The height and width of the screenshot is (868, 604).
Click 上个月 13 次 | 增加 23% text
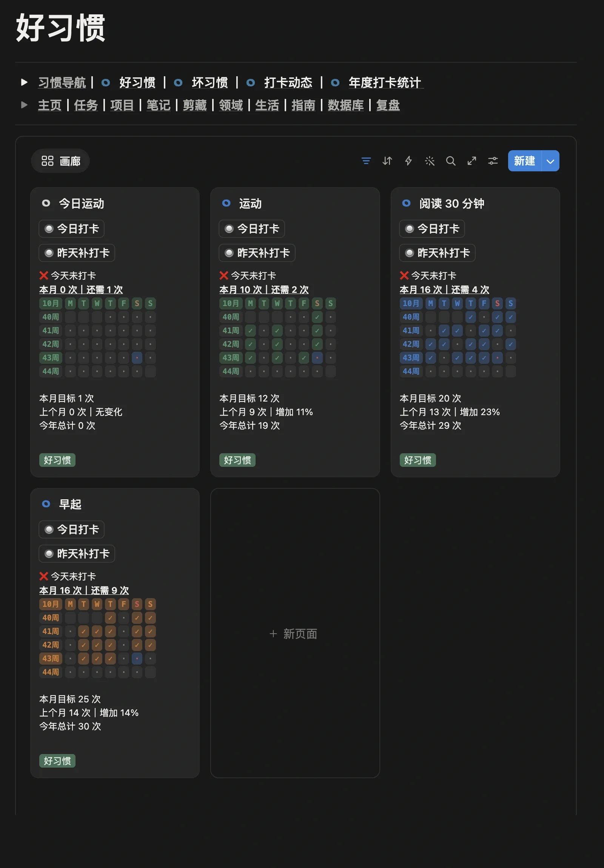450,412
